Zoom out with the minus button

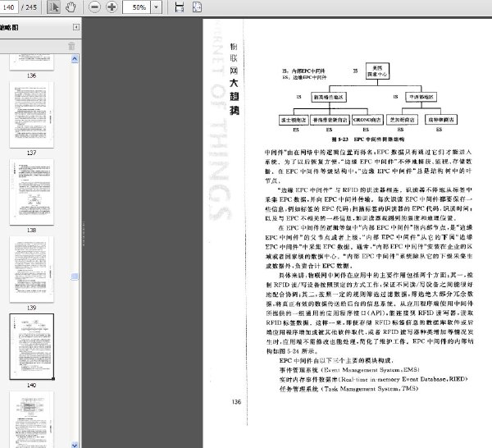pyautogui.click(x=94, y=7)
